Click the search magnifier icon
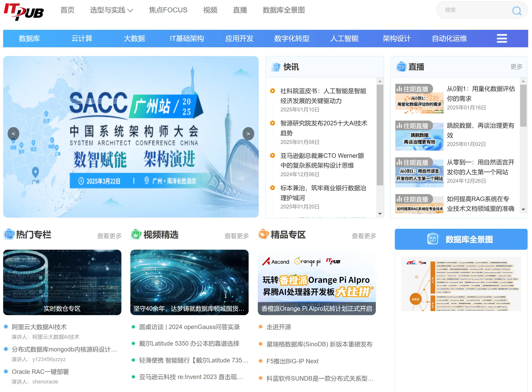Image resolution: width=532 pixels, height=392 pixels. click(516, 11)
